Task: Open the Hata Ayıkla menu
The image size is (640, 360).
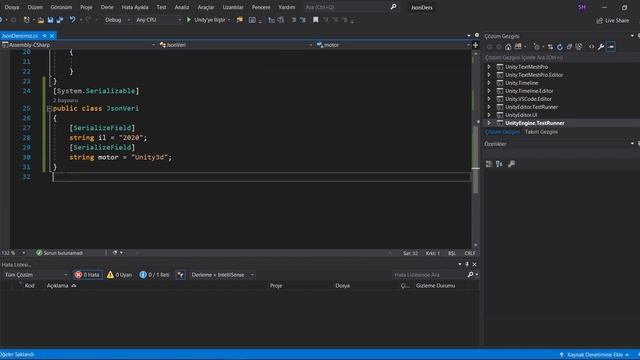Action: click(x=135, y=7)
